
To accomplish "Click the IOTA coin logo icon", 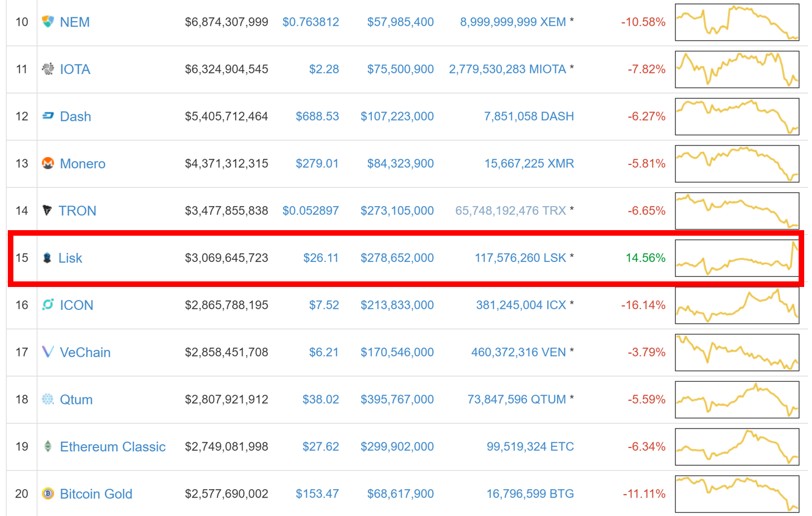I will (48, 69).
